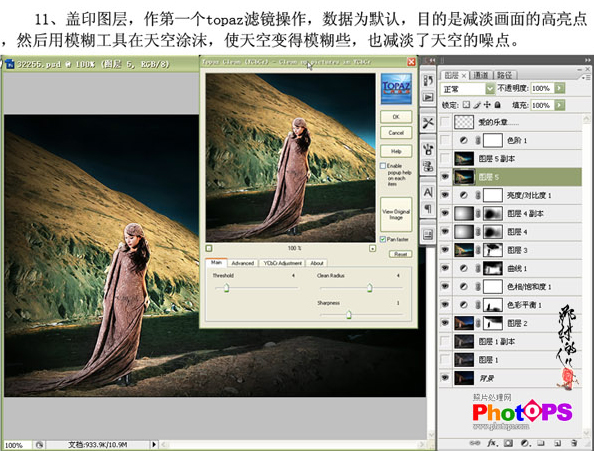Image resolution: width=594 pixels, height=451 pixels.
Task: Click create new layer icon
Action: tap(557, 443)
